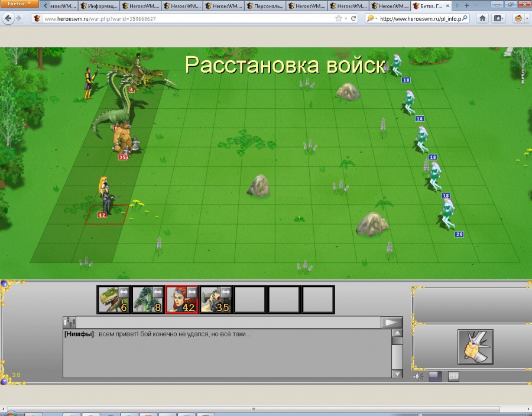
Task: Open add-on icon dropdown arrow
Action: [527, 19]
